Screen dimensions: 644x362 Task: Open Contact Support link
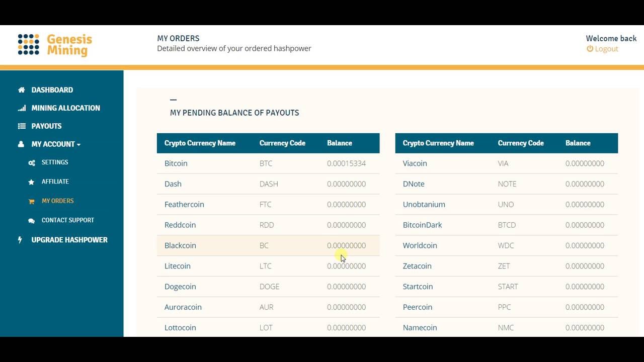click(x=68, y=220)
